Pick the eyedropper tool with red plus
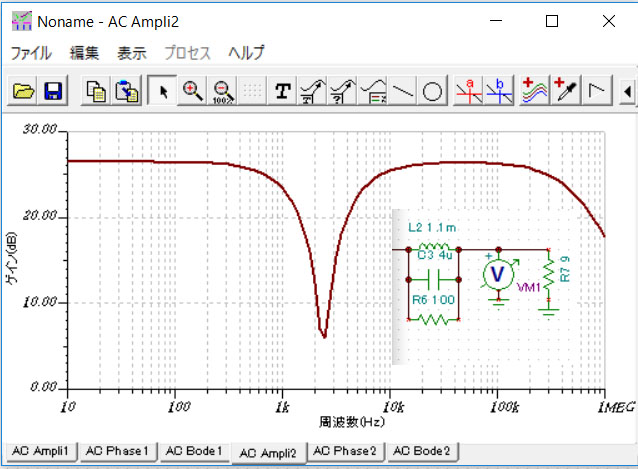 (x=567, y=91)
